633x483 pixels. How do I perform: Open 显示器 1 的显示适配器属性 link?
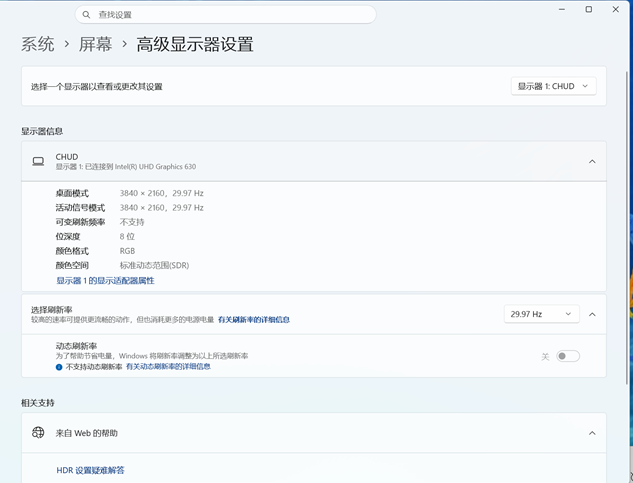click(105, 280)
